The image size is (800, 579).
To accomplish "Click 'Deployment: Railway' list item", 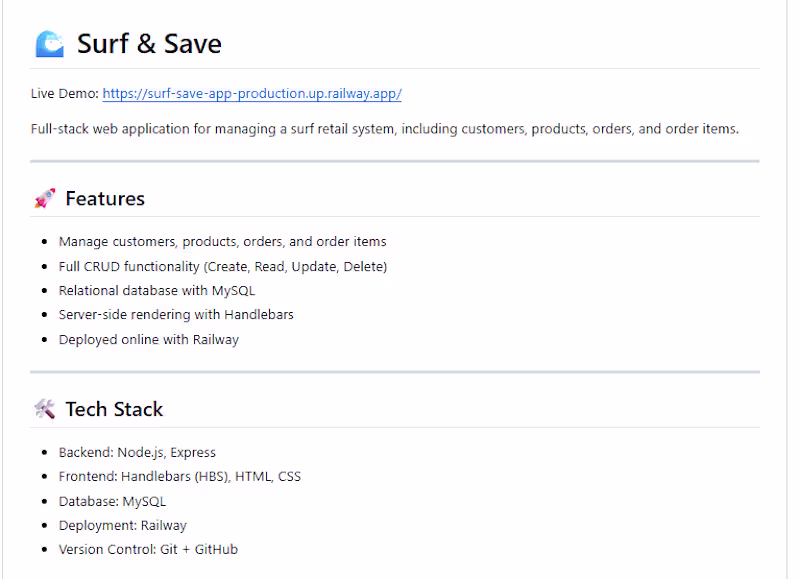I will 122,525.
